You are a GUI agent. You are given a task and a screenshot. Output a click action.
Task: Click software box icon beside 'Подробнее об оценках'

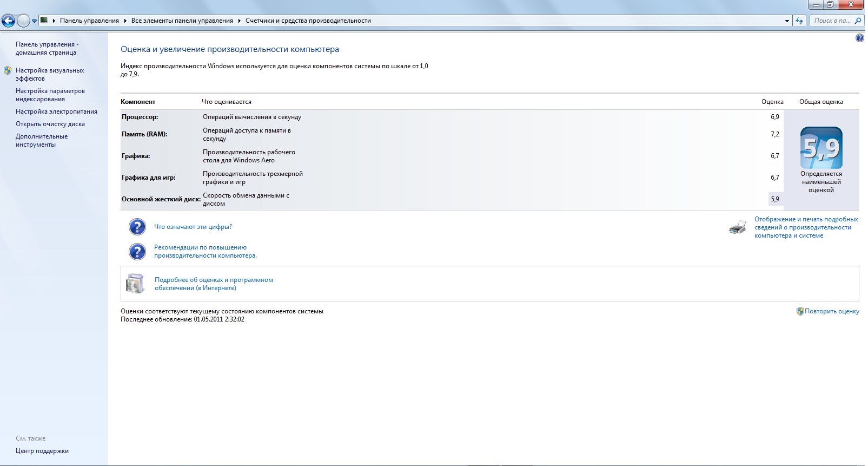coord(135,284)
